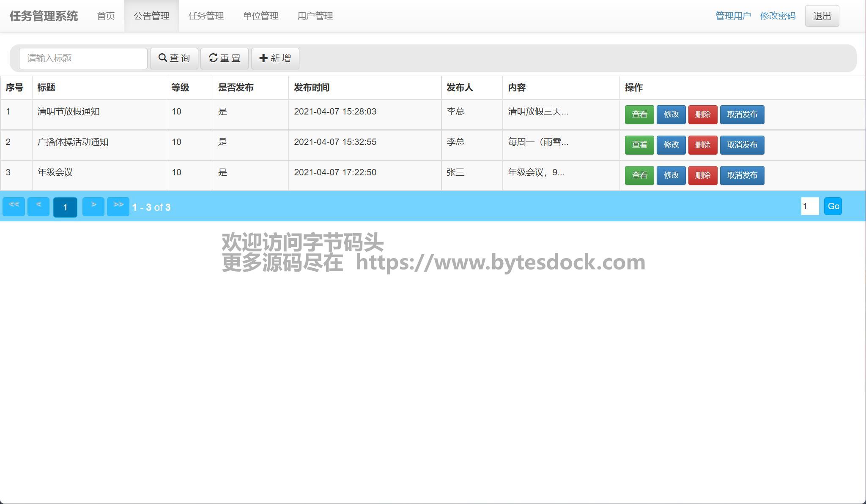
Task: Click the refresh 重置 reset button
Action: [x=224, y=58]
